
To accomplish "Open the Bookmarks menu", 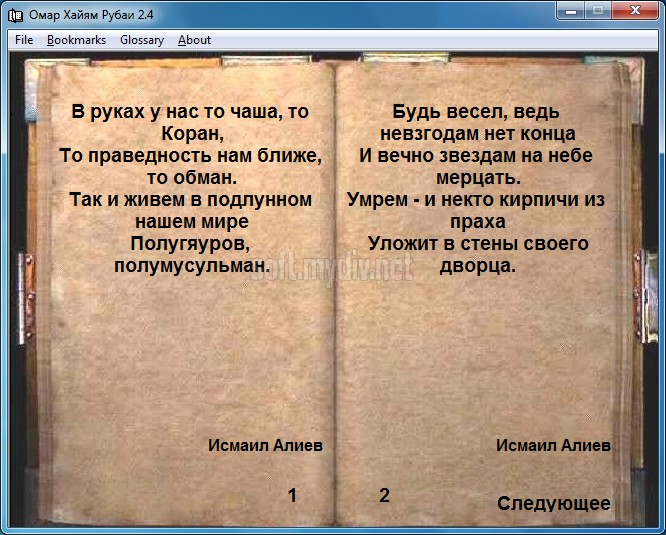I will tap(76, 40).
